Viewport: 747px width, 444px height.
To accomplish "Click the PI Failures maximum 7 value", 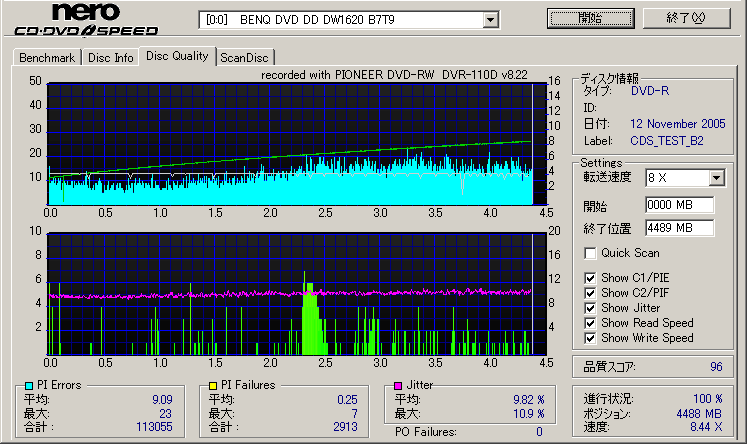I will 354,414.
